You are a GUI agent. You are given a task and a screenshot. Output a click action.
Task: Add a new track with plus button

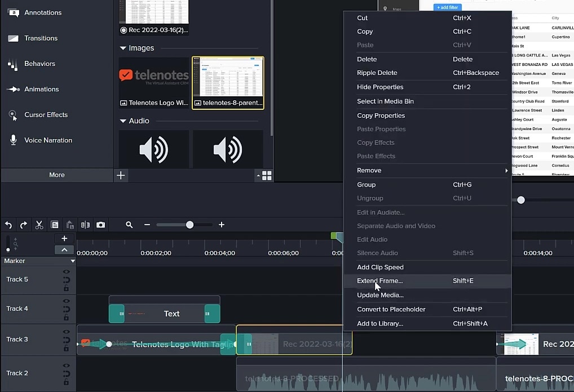(64, 238)
